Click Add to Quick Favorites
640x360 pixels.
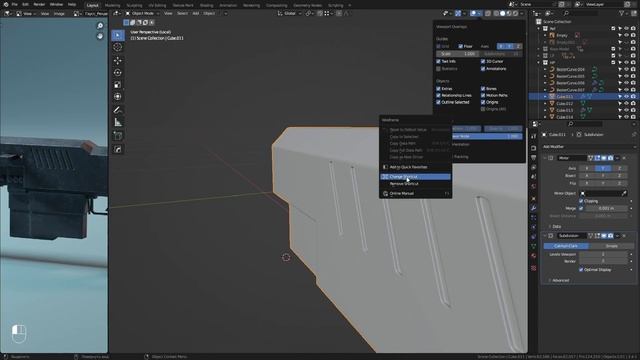coord(416,167)
